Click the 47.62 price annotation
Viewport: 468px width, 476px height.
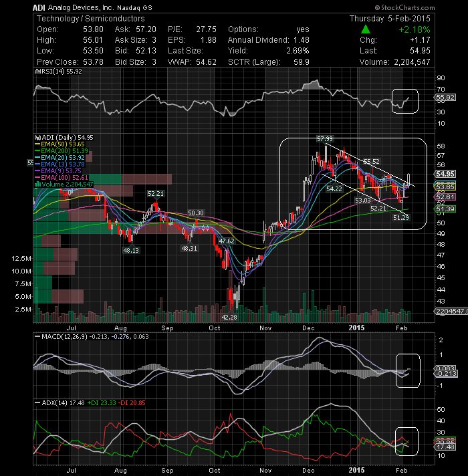click(x=227, y=241)
